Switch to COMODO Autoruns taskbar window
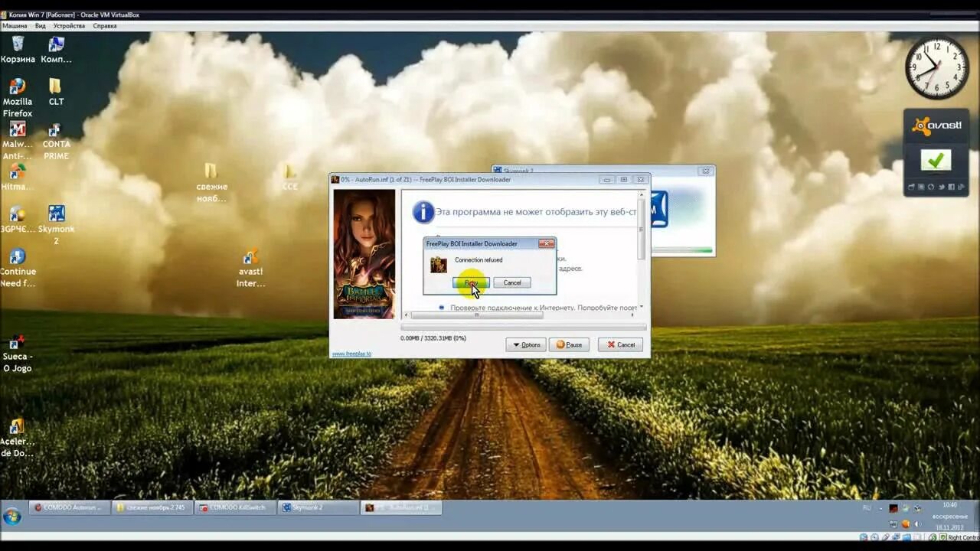The width and height of the screenshot is (980, 551). pos(69,507)
